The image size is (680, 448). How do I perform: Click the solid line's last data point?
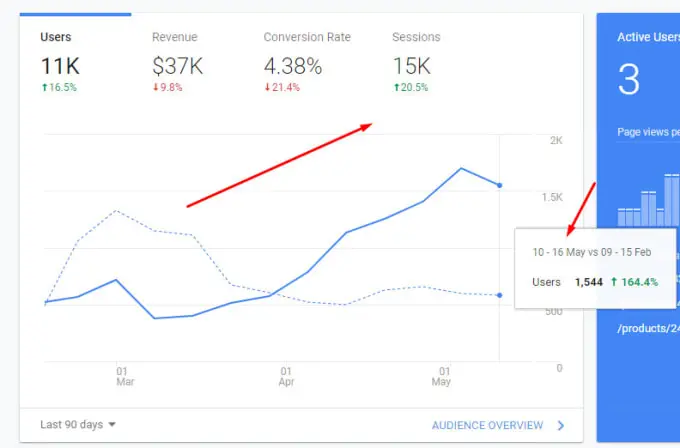[499, 185]
